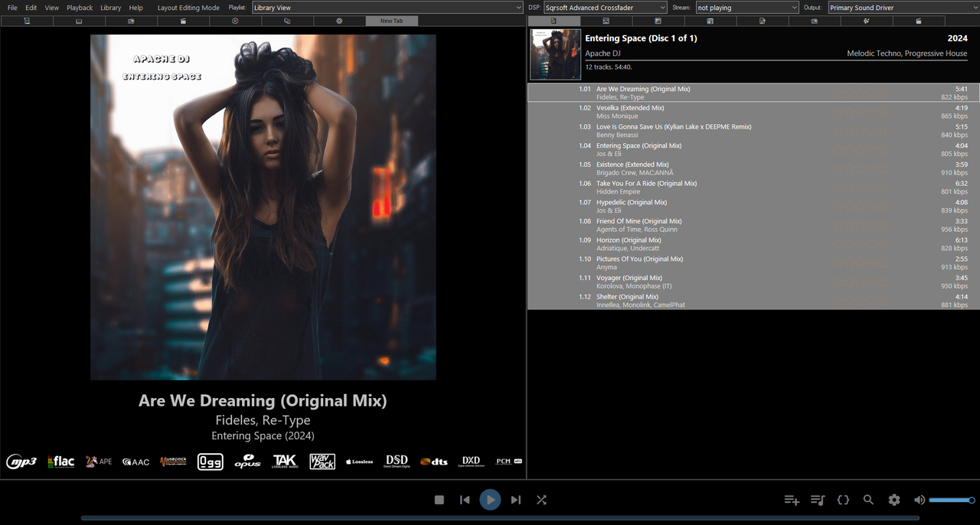Select track Take You For A Ride
Viewport: 980px width, 525px height.
pyautogui.click(x=753, y=187)
